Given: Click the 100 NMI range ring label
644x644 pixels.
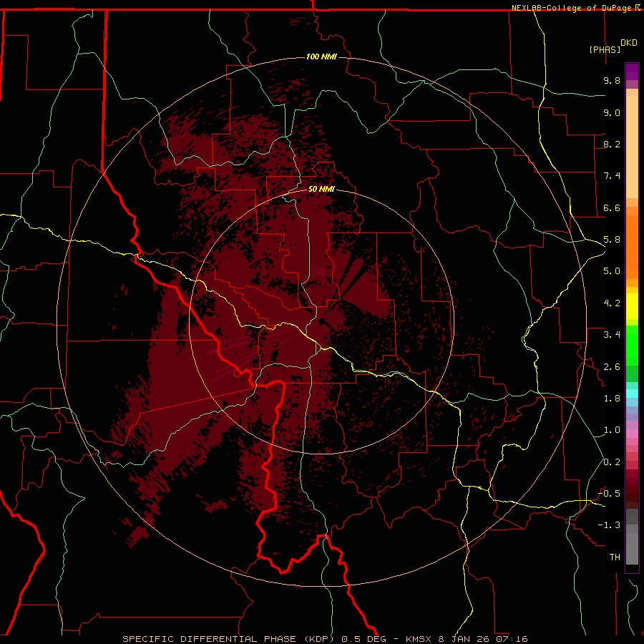Looking at the screenshot, I should tap(321, 57).
